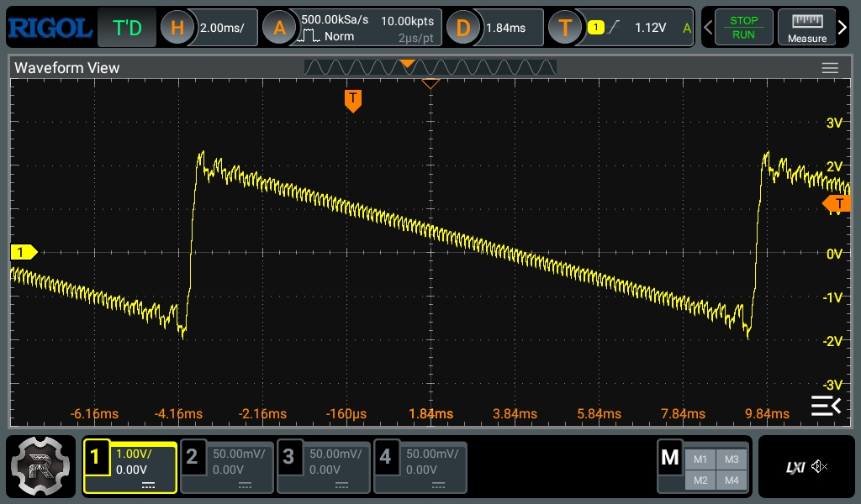
Task: Toggle STOP RUN acquisition
Action: (x=743, y=27)
